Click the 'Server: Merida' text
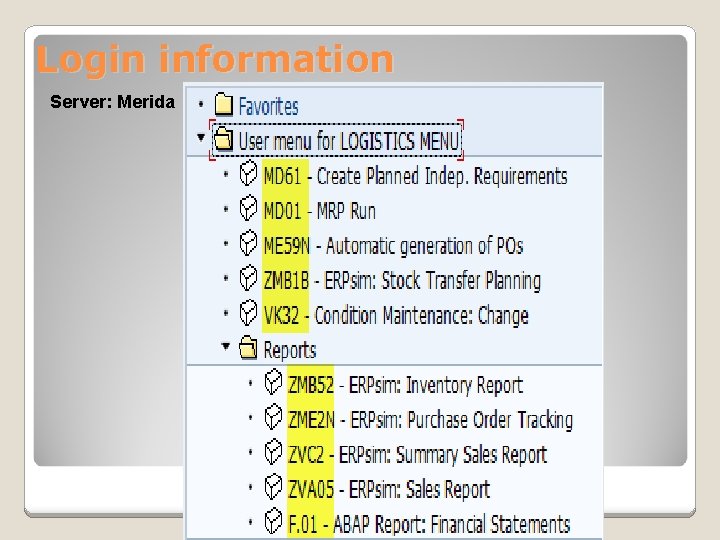 [112, 101]
